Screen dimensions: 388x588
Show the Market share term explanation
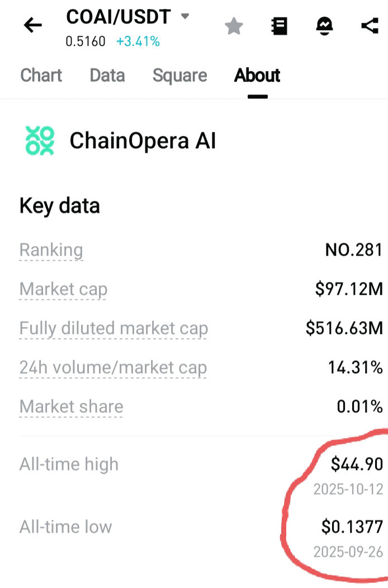click(71, 407)
